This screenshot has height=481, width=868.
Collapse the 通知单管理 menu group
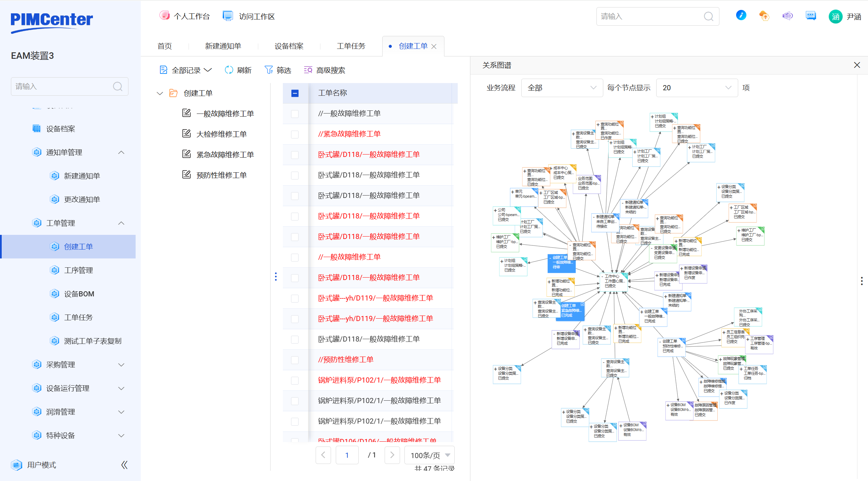tap(121, 152)
